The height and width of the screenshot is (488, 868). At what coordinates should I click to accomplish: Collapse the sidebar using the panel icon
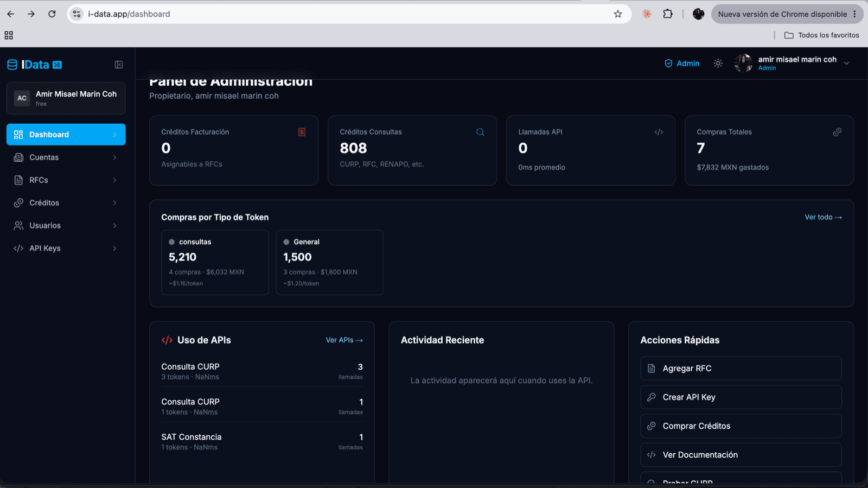(119, 65)
